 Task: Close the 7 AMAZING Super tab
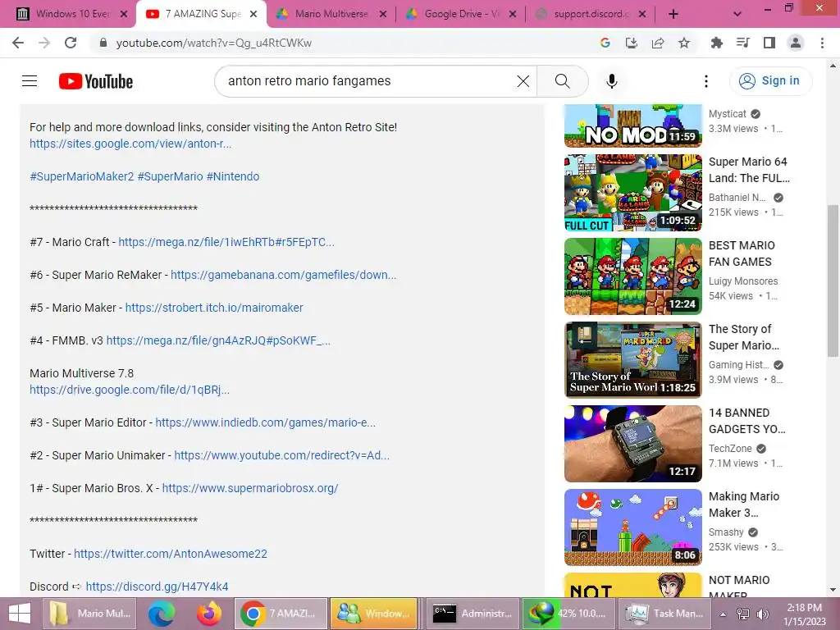[x=253, y=14]
